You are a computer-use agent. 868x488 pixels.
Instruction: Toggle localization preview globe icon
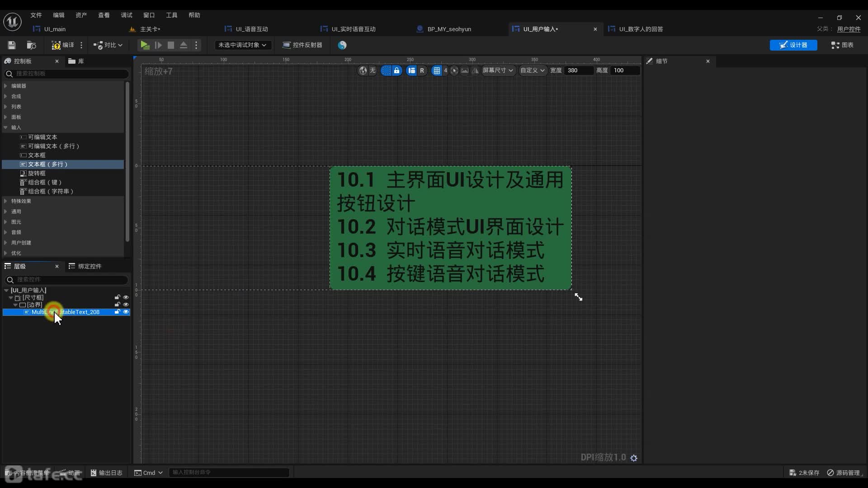tap(363, 70)
